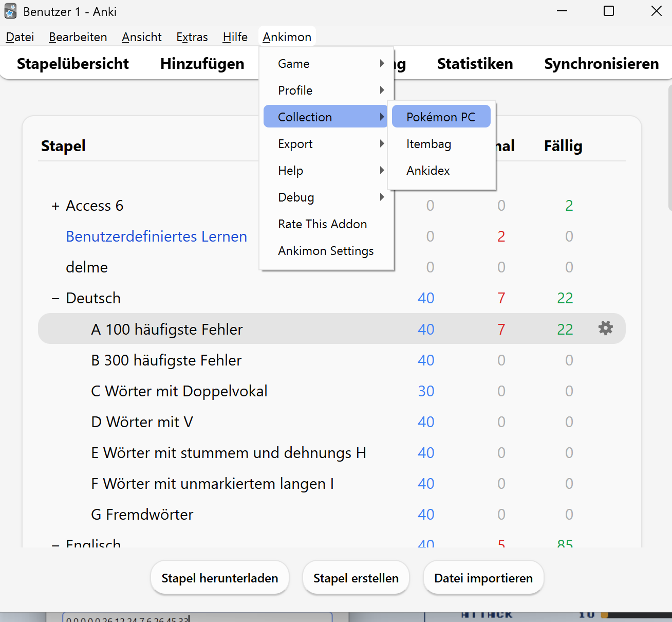Open the Benutzerdefiniertes Lernen deck
The width and height of the screenshot is (672, 622).
tap(157, 236)
